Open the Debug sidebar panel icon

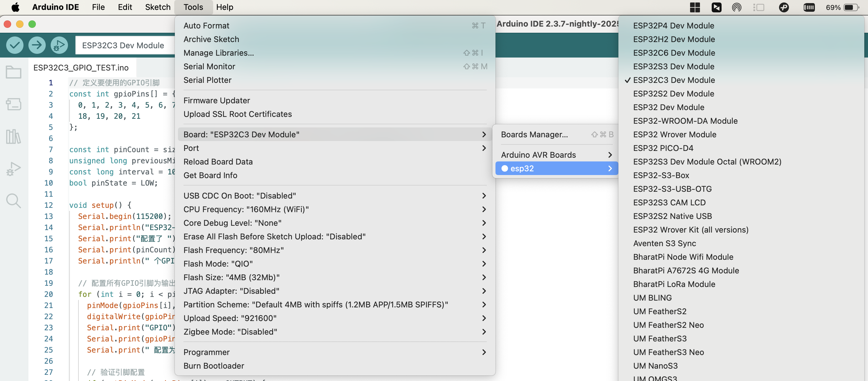coord(14,169)
